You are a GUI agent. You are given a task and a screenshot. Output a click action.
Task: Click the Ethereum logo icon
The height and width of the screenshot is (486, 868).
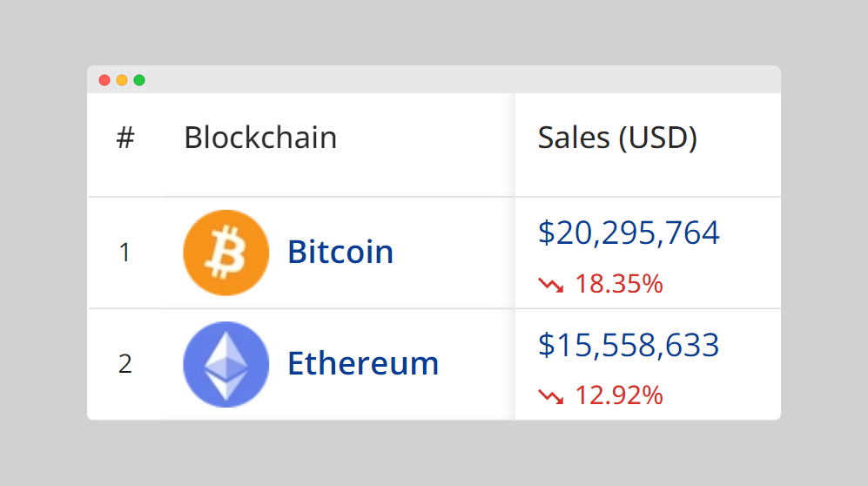click(225, 363)
